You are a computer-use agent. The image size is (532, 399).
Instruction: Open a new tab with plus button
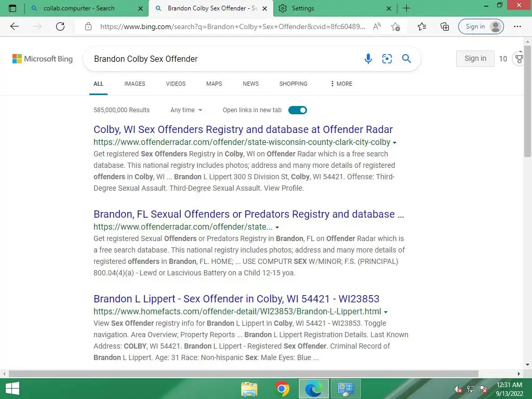[x=406, y=8]
